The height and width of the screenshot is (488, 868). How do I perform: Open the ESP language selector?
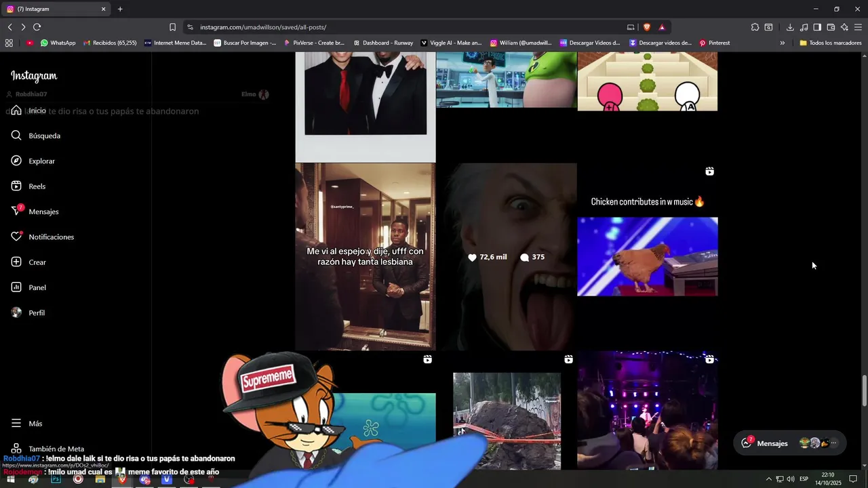pyautogui.click(x=804, y=479)
